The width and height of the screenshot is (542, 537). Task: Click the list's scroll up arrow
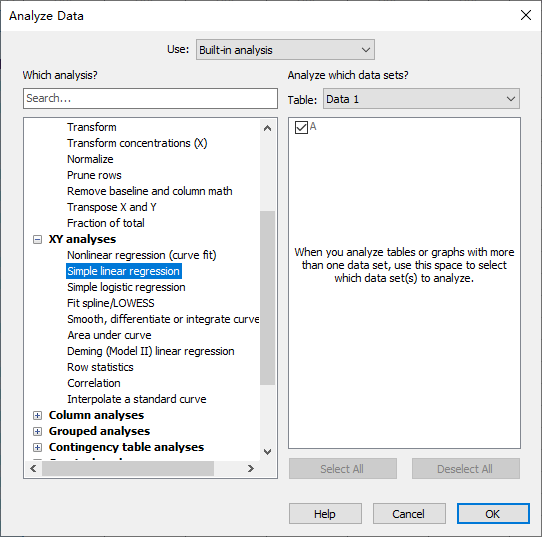(x=267, y=129)
